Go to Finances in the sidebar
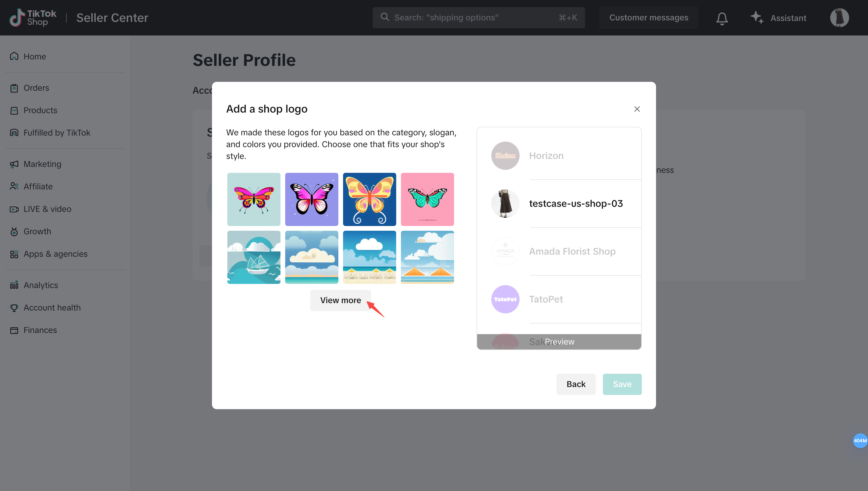868x491 pixels. point(40,330)
